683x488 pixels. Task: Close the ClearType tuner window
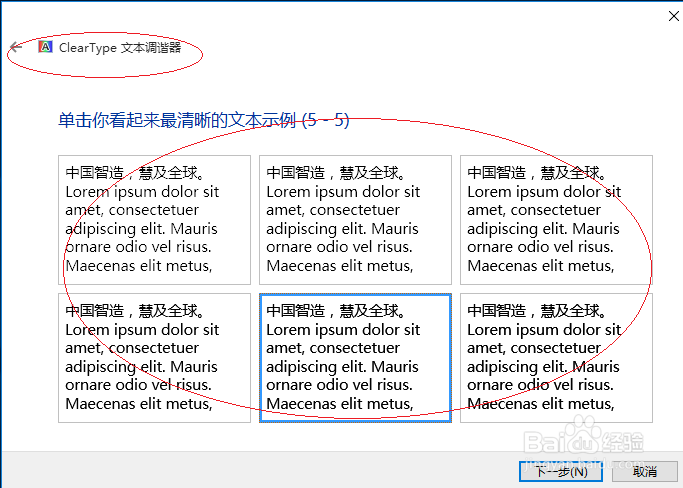coord(673,16)
